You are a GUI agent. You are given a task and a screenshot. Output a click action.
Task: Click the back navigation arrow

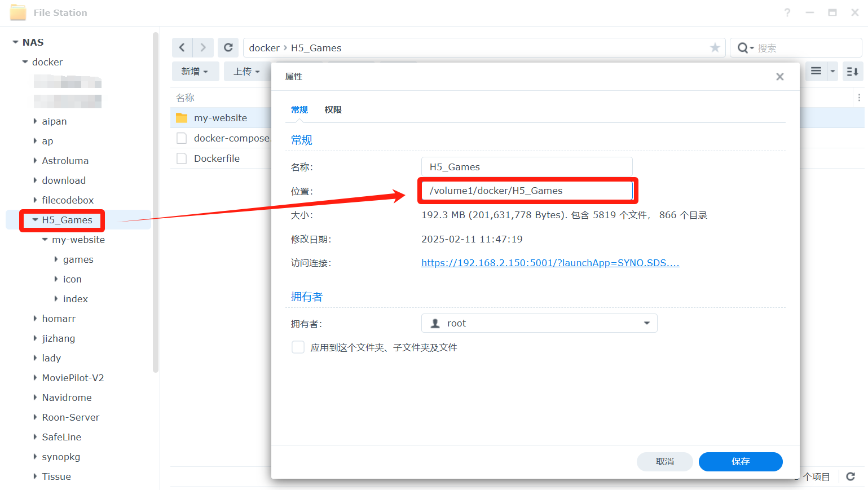182,48
